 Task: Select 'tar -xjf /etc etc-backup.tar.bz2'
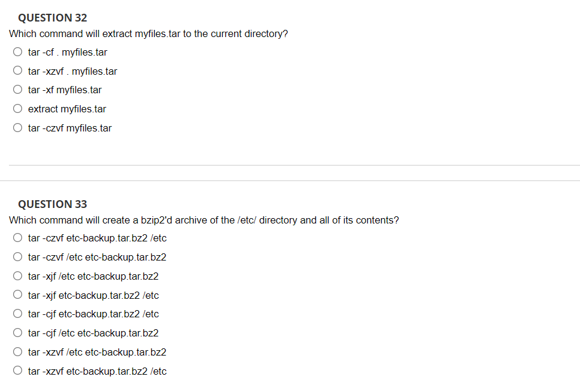click(x=17, y=275)
